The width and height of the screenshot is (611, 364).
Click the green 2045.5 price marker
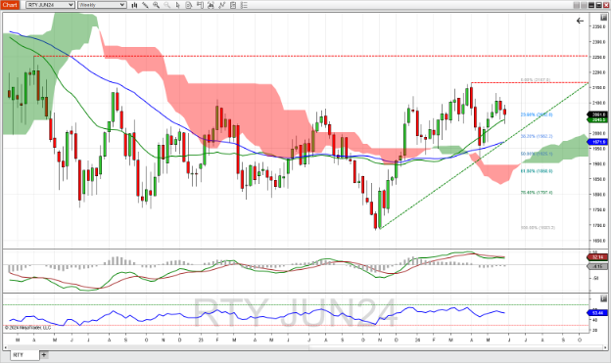click(597, 120)
